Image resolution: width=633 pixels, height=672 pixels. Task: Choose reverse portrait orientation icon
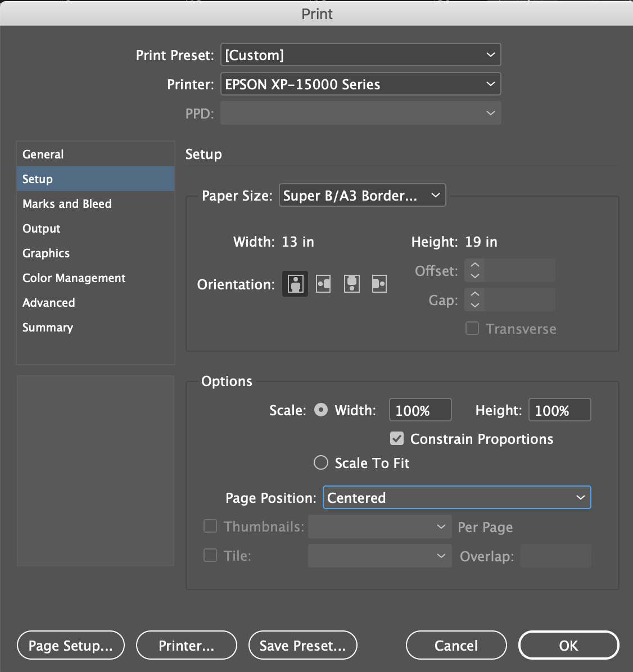(x=351, y=284)
